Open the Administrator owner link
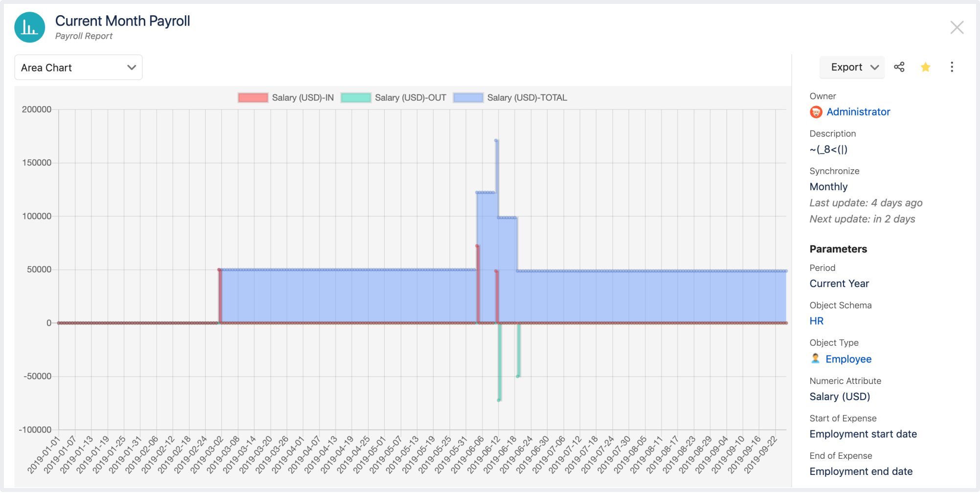980x494 pixels. (x=858, y=112)
